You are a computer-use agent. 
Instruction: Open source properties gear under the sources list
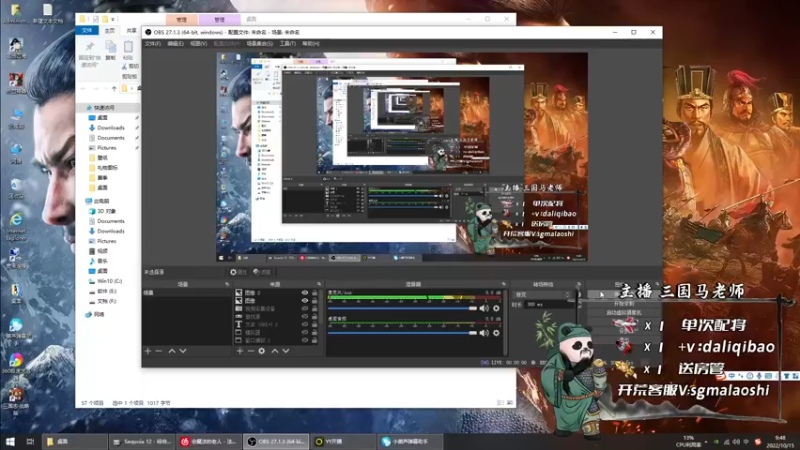click(262, 351)
